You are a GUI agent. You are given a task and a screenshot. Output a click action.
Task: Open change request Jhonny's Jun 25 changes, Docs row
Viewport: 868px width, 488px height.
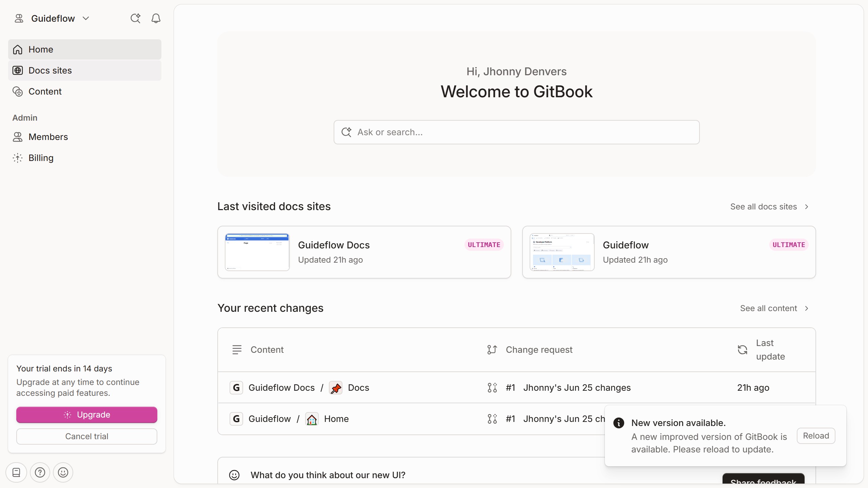pyautogui.click(x=577, y=388)
